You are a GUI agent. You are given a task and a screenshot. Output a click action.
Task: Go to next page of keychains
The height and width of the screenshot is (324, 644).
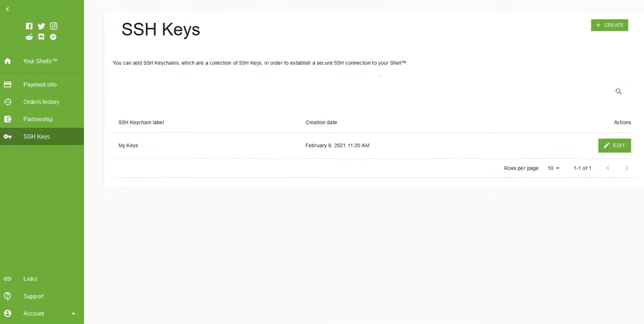click(626, 168)
